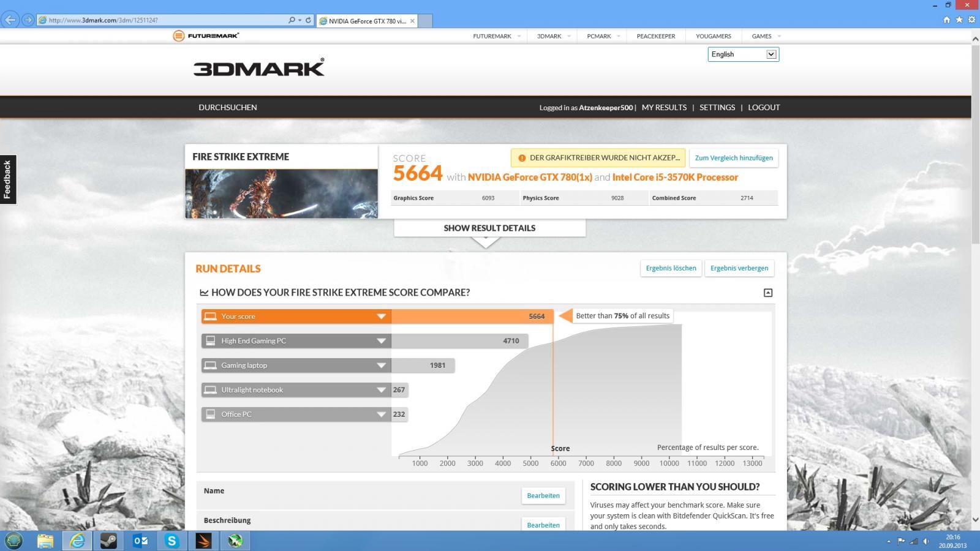Click the Futuremark logo in the top bar
The width and height of the screenshot is (980, 551).
[x=206, y=36]
